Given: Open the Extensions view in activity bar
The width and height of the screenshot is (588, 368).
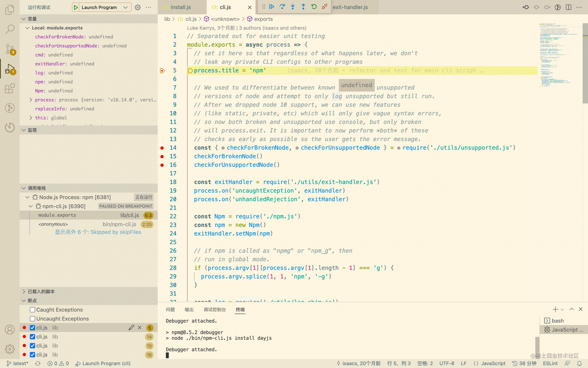Looking at the screenshot, I should [x=10, y=88].
